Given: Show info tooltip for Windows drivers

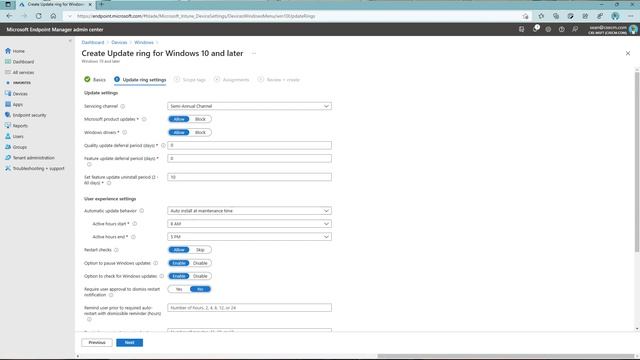Looking at the screenshot, I should (124, 132).
